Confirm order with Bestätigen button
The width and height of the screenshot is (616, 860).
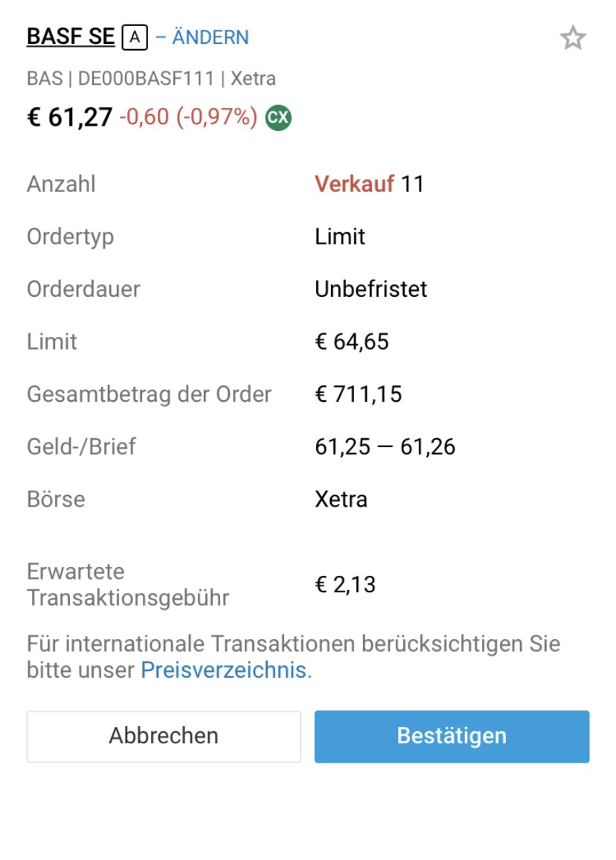(452, 736)
